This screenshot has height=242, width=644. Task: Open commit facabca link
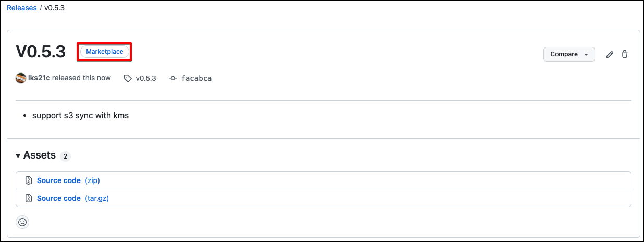pyautogui.click(x=196, y=78)
